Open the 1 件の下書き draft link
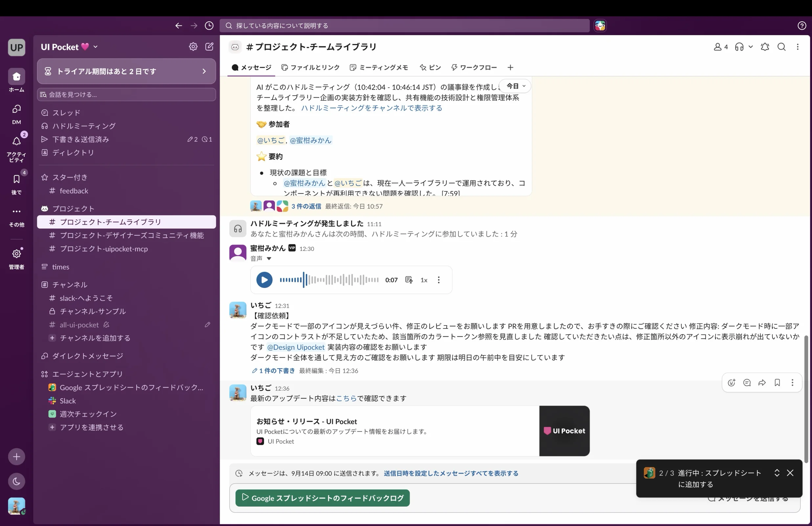This screenshot has height=526, width=812. click(x=273, y=371)
